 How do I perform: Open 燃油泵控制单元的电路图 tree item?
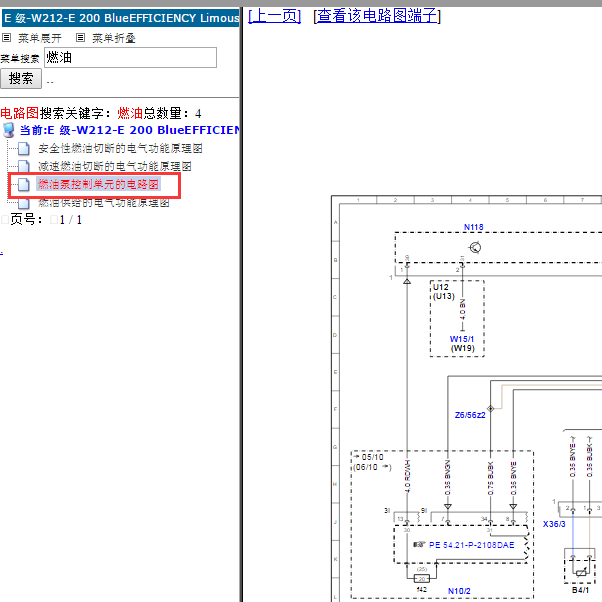tap(98, 185)
